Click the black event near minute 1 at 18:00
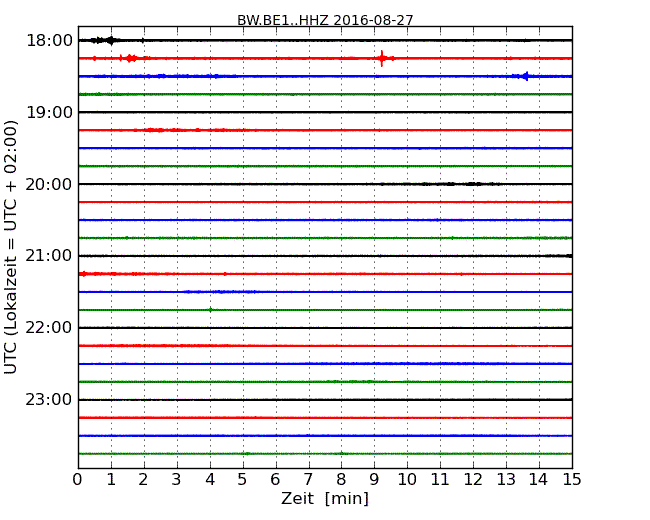650x520 pixels. click(x=106, y=40)
